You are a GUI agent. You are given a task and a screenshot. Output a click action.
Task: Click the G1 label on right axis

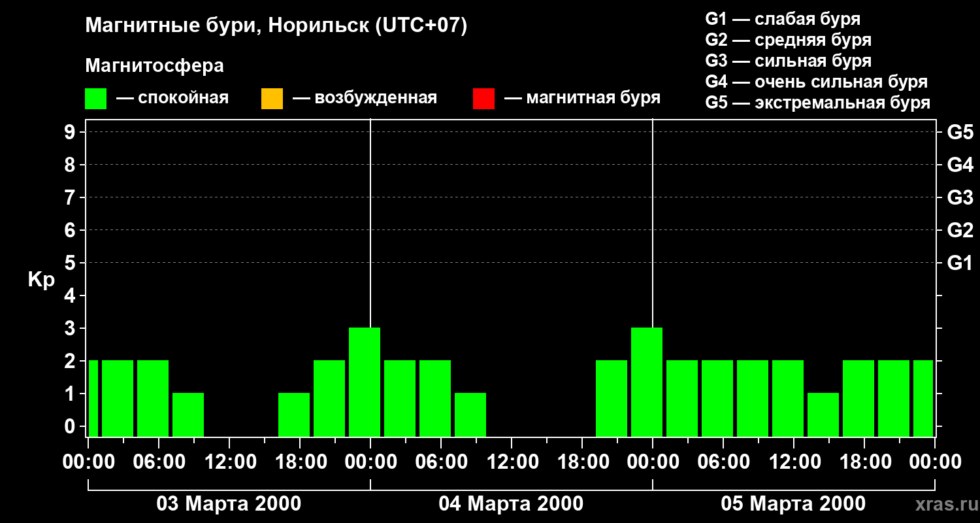[x=960, y=263]
